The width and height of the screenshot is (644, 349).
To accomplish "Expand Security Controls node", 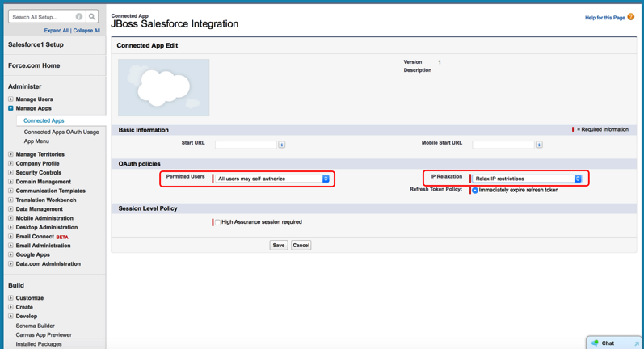I will click(x=11, y=172).
